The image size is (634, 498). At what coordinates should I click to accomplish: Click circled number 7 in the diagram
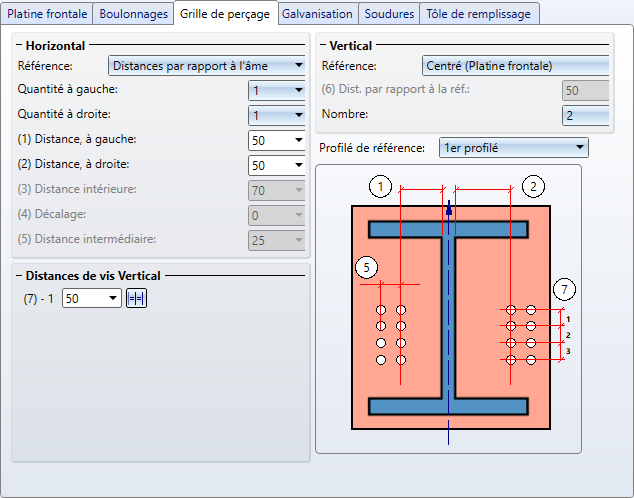pos(565,290)
